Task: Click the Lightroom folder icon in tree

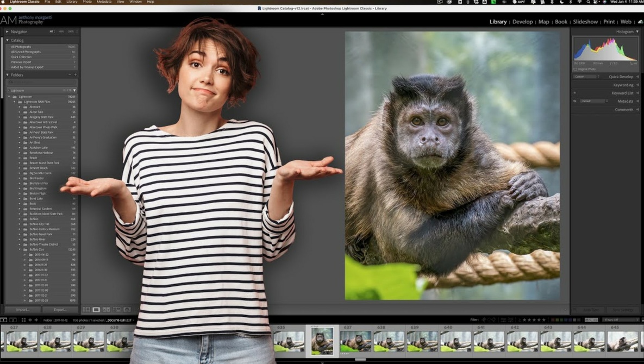Action: point(14,97)
